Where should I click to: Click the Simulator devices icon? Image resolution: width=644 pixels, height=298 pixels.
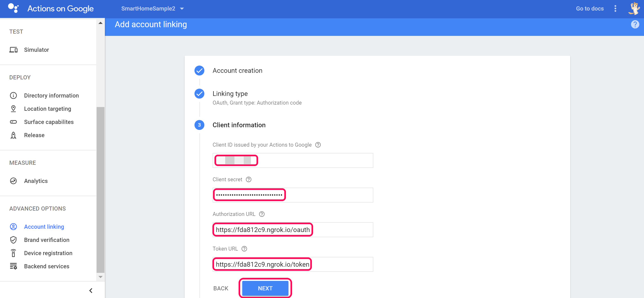coord(14,50)
